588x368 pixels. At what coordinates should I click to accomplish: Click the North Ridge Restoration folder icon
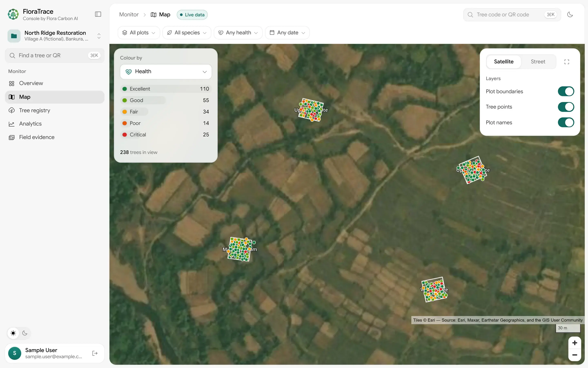coord(14,36)
